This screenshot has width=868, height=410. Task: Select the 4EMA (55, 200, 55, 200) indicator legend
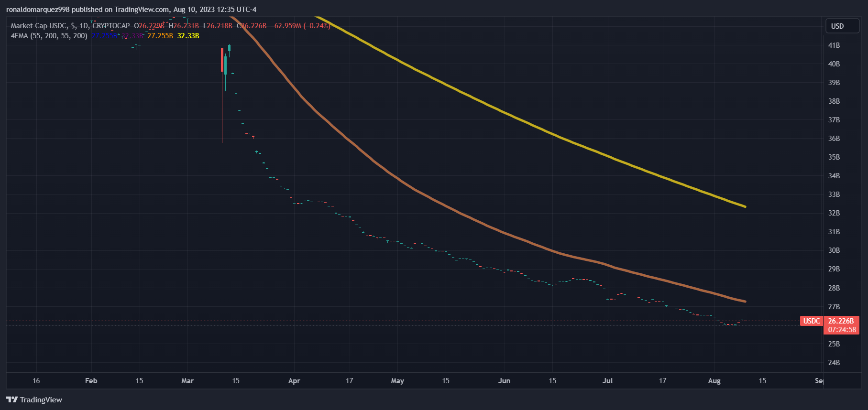[x=49, y=36]
